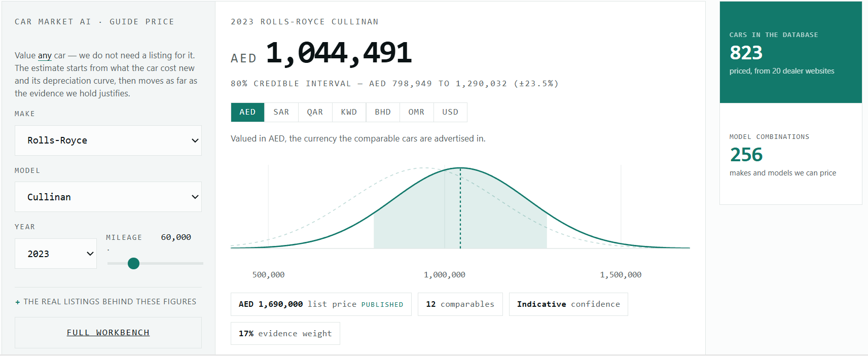The image size is (868, 356).
Task: Open the Make dropdown showing Rolls-Royce
Action: coord(108,140)
